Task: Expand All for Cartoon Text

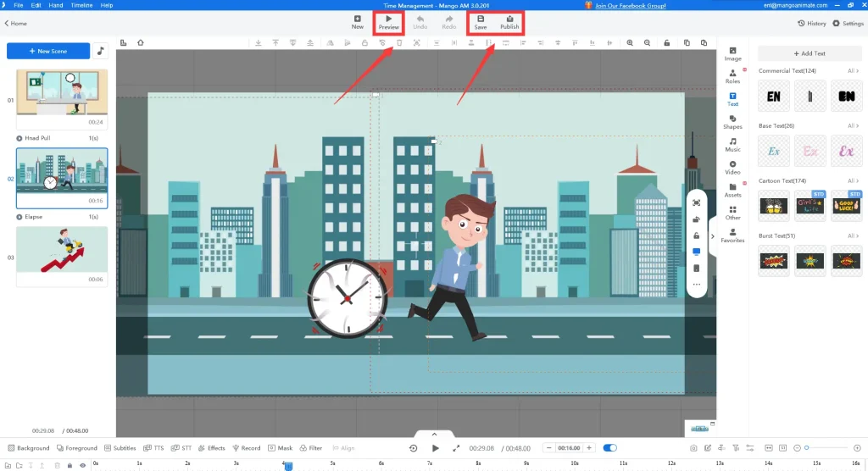Action: pos(853,181)
